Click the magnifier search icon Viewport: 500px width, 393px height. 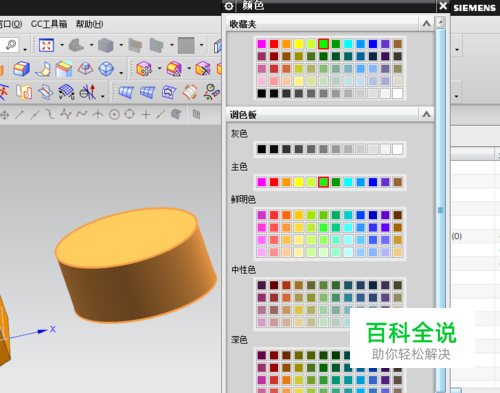(11, 45)
